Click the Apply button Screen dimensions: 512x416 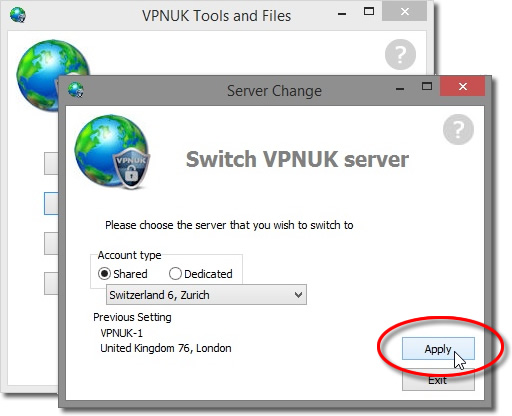coord(438,348)
